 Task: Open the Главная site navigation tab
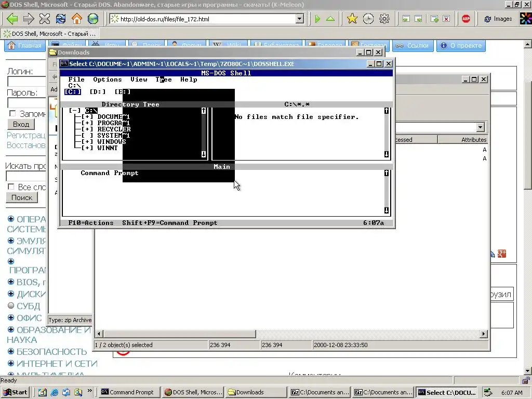[x=25, y=46]
